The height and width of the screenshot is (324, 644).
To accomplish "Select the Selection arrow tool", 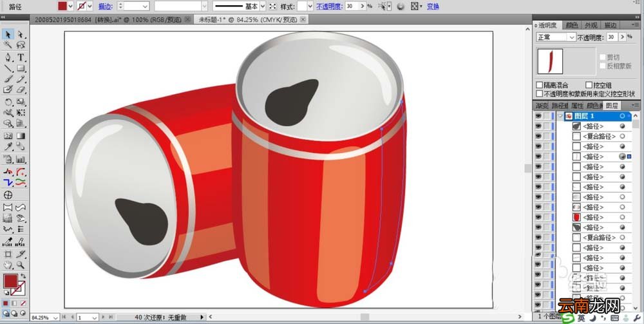I will (x=8, y=34).
